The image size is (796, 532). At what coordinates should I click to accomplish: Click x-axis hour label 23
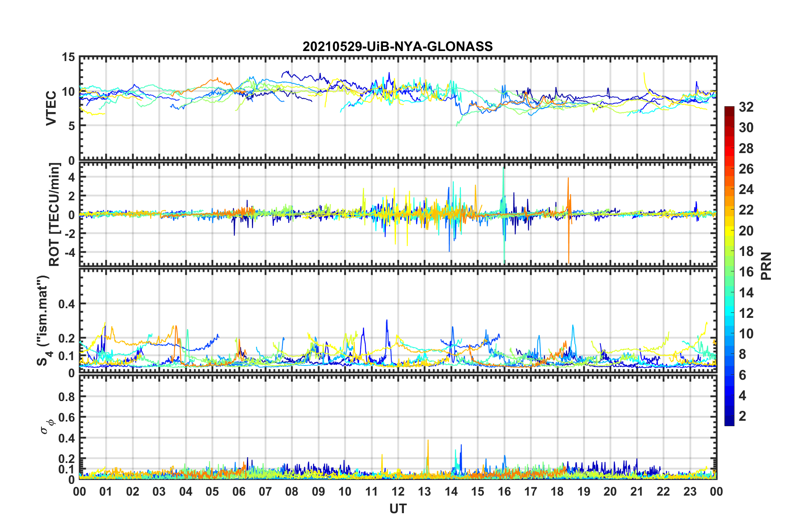(690, 491)
